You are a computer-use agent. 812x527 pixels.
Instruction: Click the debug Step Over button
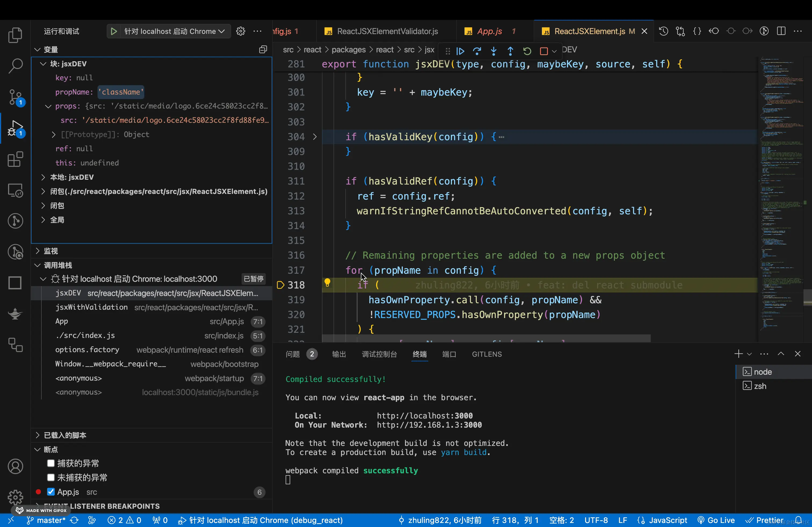tap(477, 51)
